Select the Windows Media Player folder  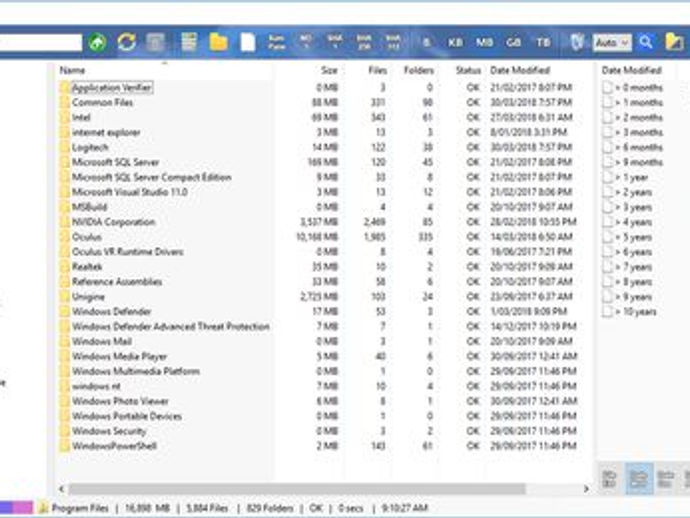pos(120,357)
